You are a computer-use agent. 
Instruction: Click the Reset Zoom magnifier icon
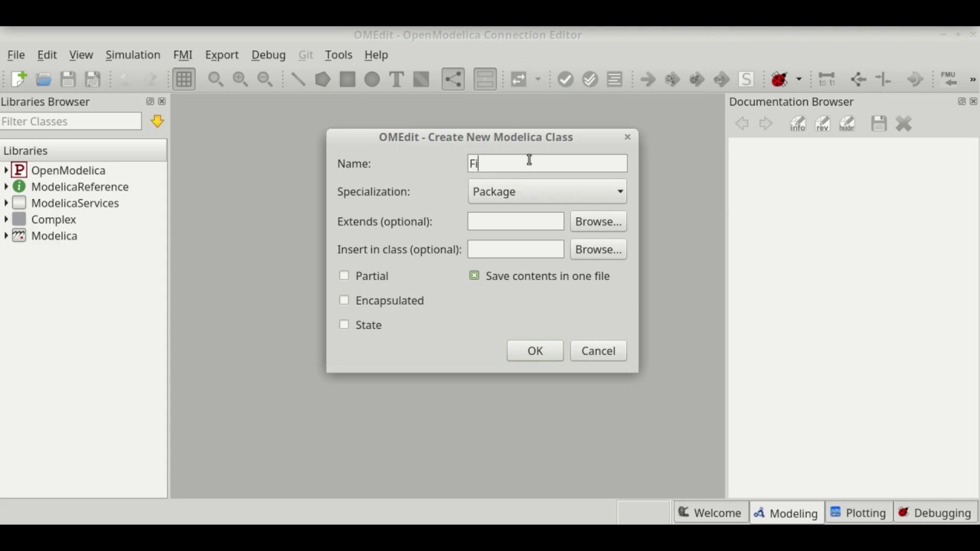216,79
